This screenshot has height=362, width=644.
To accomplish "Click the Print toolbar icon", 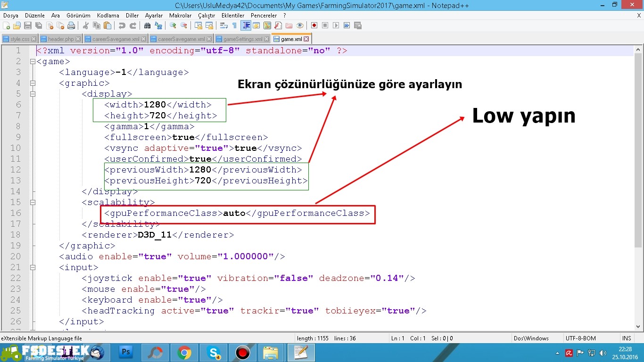I will (x=71, y=25).
